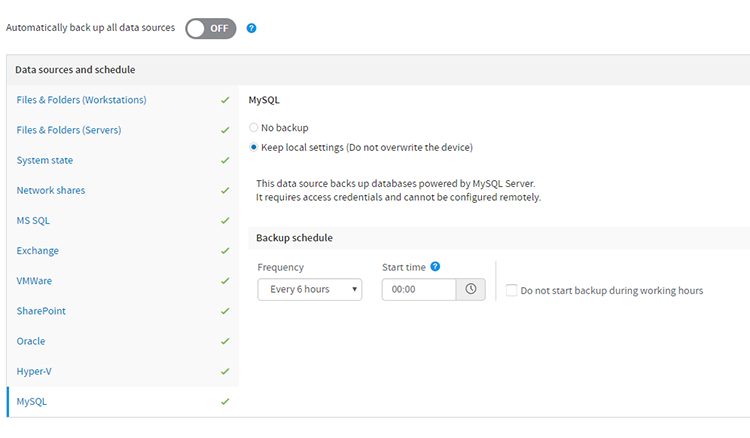
Task: Open the Frequency dropdown
Action: pyautogui.click(x=309, y=290)
